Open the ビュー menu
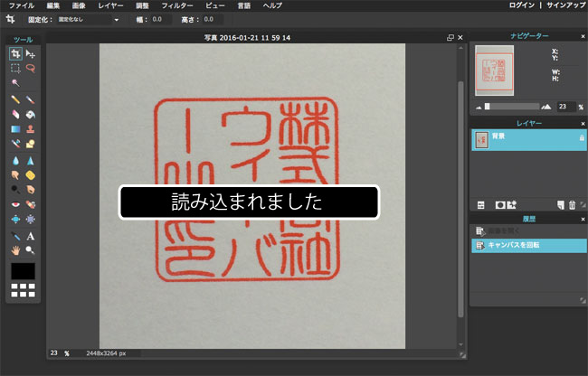 215,5
